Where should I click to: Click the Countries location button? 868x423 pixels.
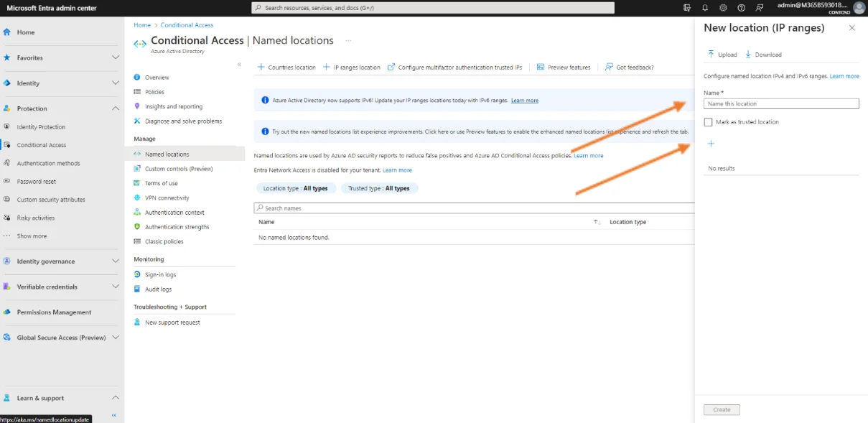pos(286,68)
